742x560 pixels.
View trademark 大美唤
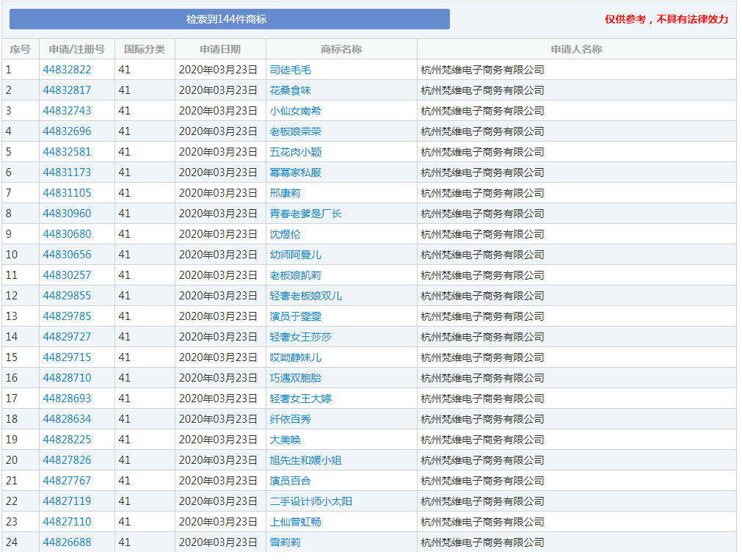(285, 440)
